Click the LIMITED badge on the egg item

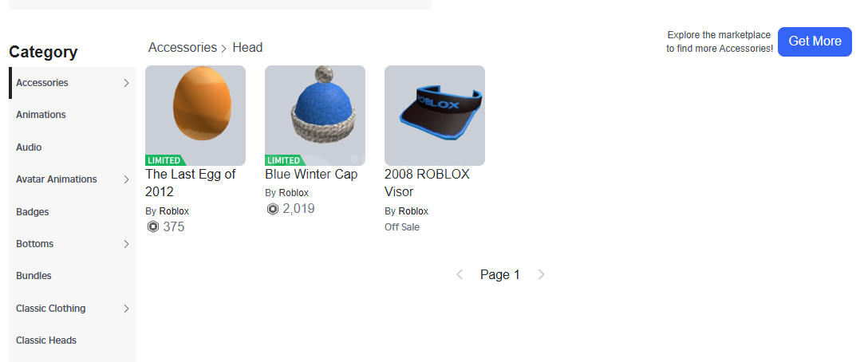pos(165,160)
